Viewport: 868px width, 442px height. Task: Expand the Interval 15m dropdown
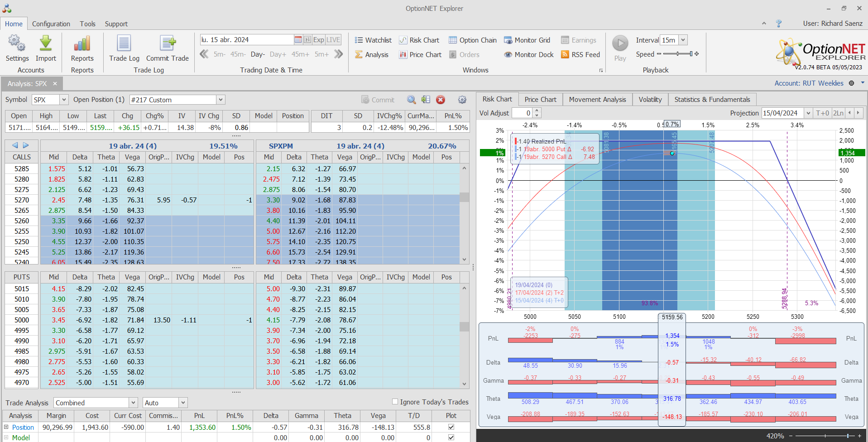[x=683, y=40]
